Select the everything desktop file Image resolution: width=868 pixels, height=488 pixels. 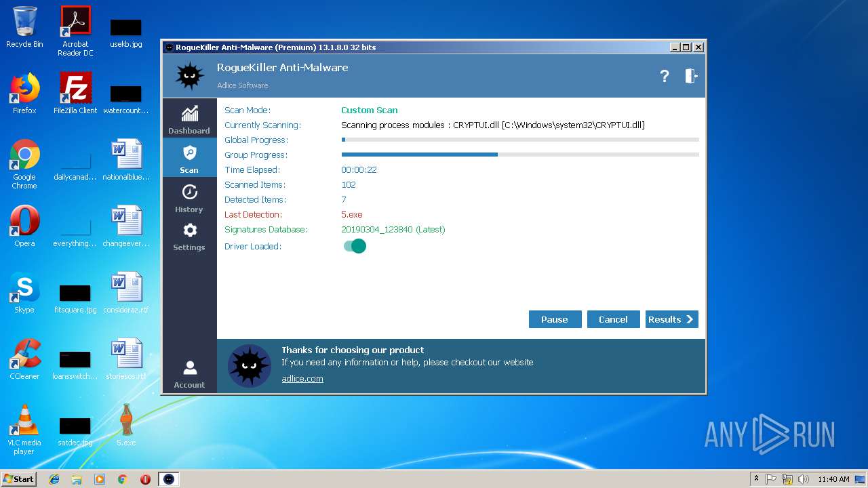click(x=75, y=232)
